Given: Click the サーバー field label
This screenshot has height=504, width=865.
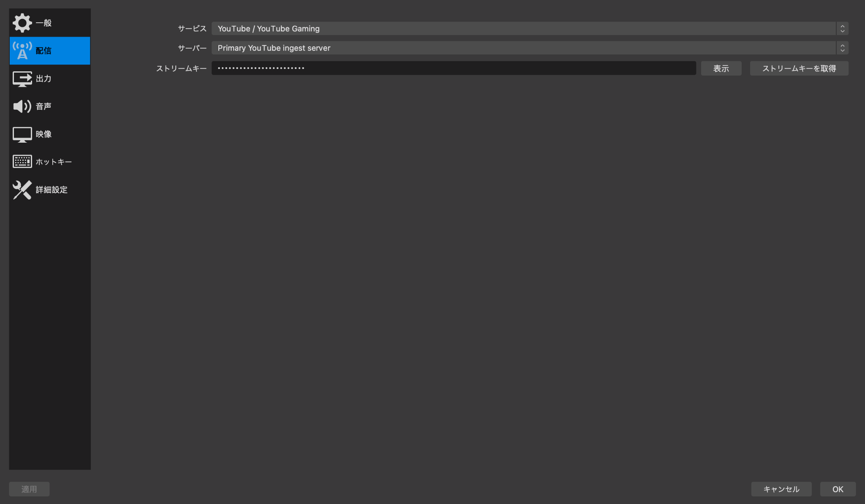Looking at the screenshot, I should (x=192, y=48).
